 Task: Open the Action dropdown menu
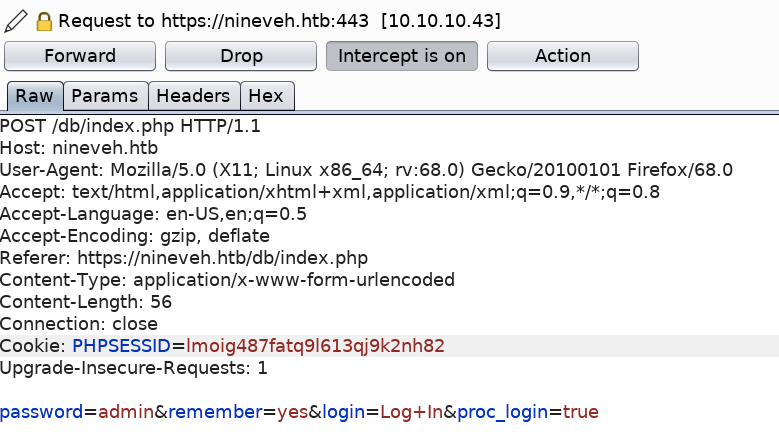563,56
